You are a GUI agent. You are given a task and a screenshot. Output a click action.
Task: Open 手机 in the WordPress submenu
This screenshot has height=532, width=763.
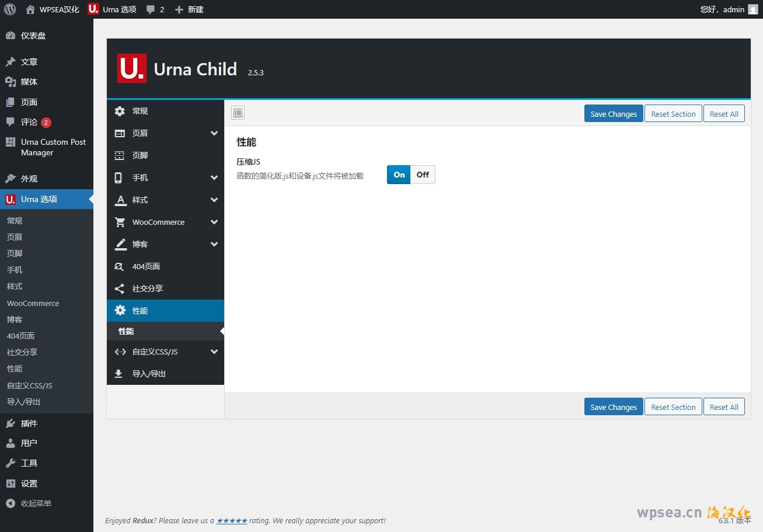(x=15, y=270)
